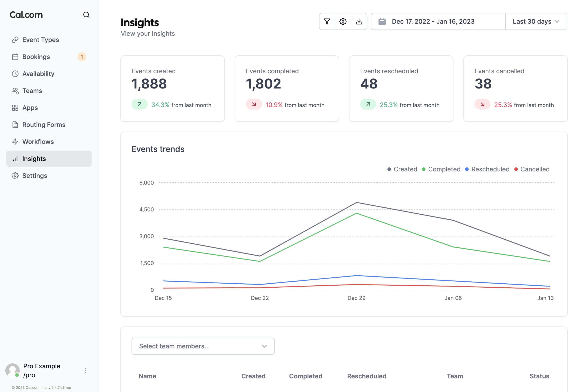Toggle the Cancelled series in chart legend
Screen dimensions: 587x392
click(x=534, y=169)
